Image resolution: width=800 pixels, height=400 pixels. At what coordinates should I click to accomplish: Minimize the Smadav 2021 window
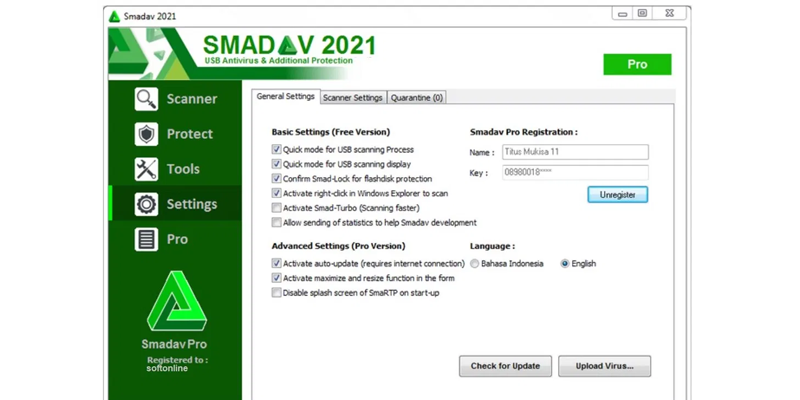(622, 14)
